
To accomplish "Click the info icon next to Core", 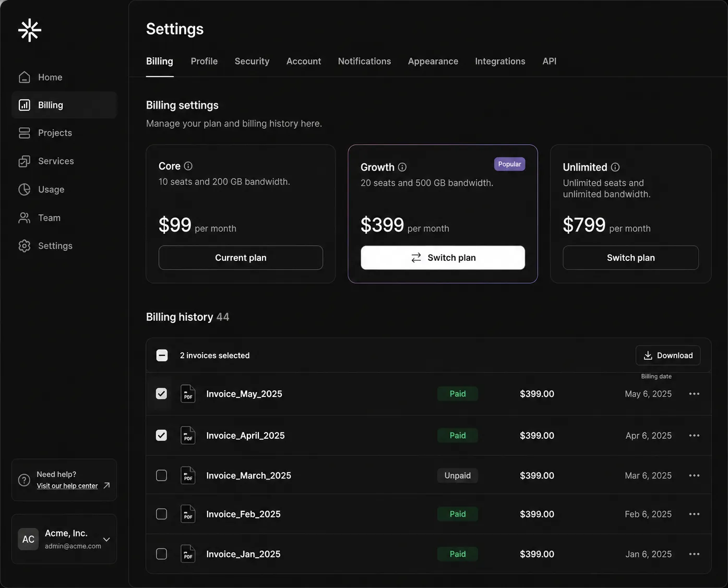I will 188,166.
